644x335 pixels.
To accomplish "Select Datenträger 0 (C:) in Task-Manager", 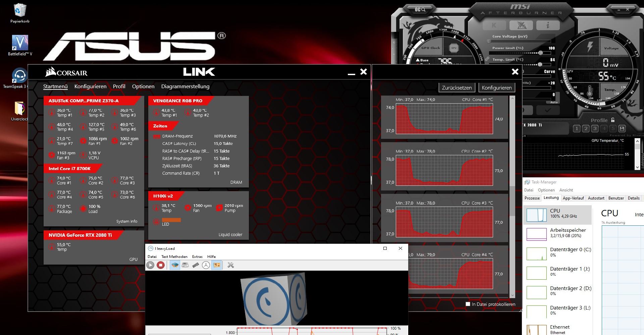I will [x=557, y=253].
